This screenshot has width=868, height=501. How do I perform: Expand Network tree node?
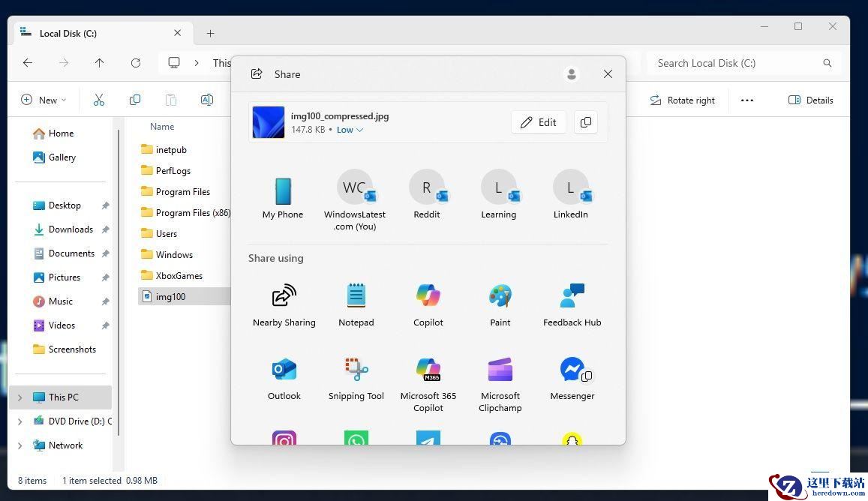[20, 445]
